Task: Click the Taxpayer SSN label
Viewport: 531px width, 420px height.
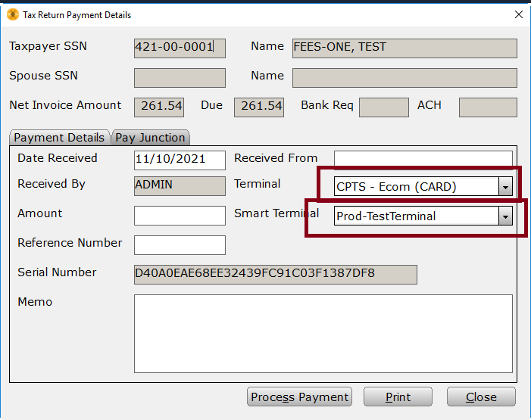Action: click(x=48, y=46)
